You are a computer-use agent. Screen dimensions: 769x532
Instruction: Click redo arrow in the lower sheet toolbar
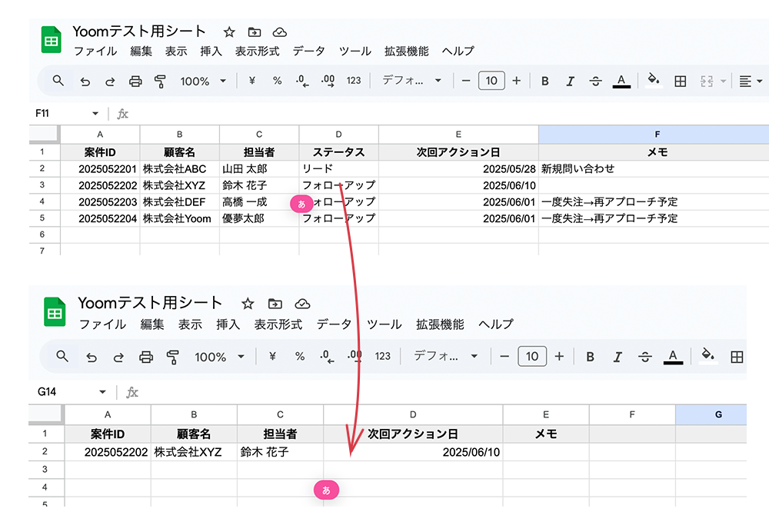tap(118, 357)
